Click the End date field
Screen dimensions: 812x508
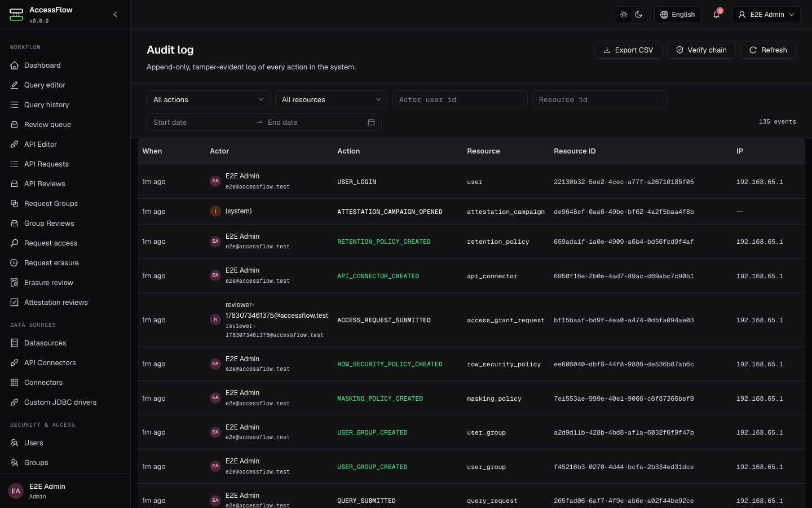(315, 122)
